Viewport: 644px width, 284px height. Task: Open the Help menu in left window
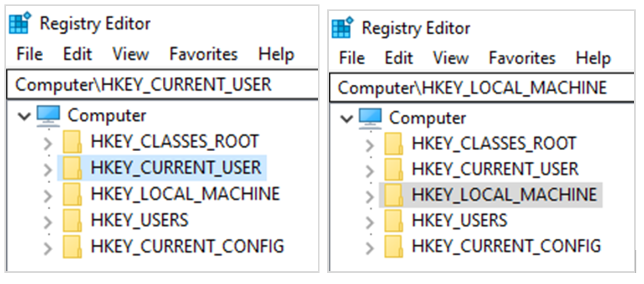coord(276,54)
